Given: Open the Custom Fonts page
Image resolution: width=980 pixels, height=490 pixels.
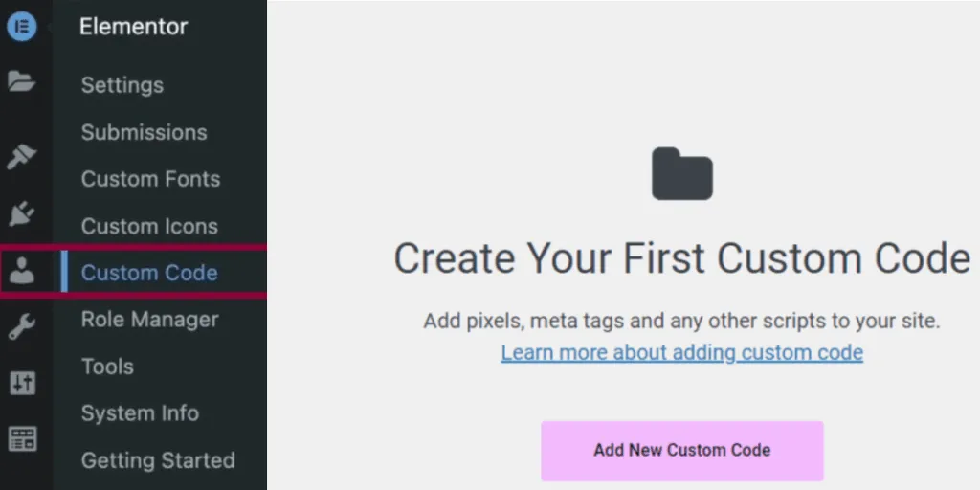Looking at the screenshot, I should click(150, 179).
